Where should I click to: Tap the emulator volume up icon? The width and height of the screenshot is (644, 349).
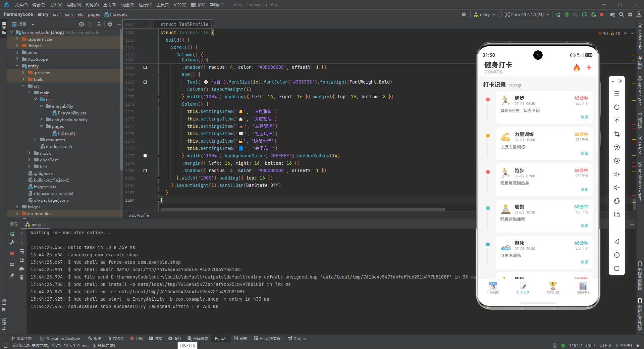[x=616, y=174]
